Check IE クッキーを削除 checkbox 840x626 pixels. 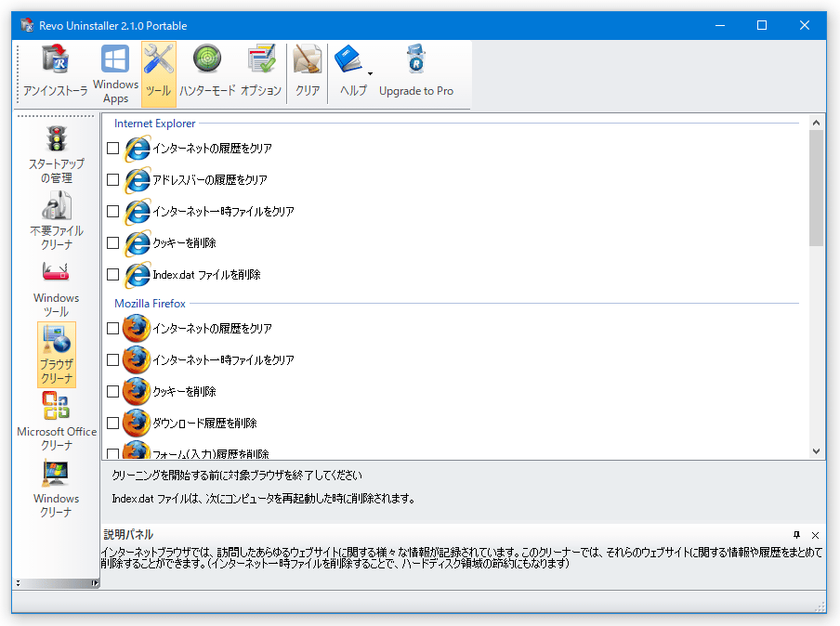[x=112, y=243]
